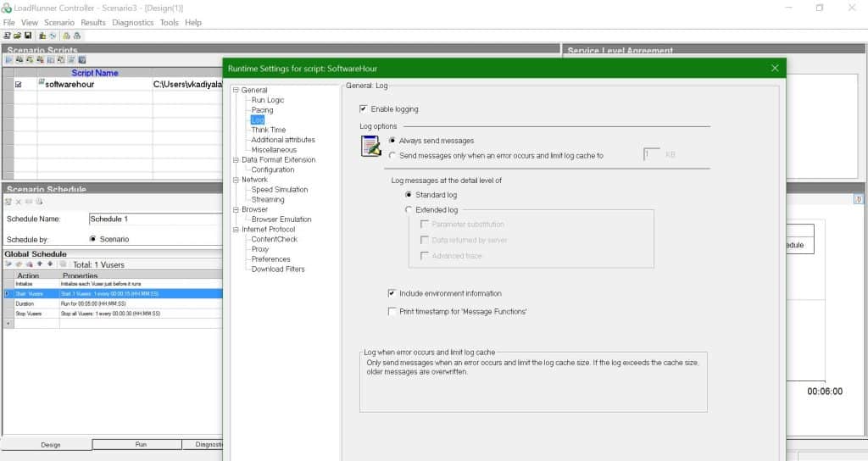The image size is (868, 461).
Task: Select ContentCheck tree item
Action: pyautogui.click(x=275, y=239)
